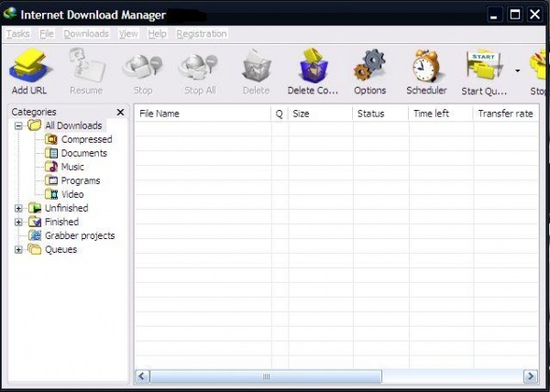Image resolution: width=550 pixels, height=392 pixels.
Task: Select the Compressed tree label
Action: (x=87, y=139)
